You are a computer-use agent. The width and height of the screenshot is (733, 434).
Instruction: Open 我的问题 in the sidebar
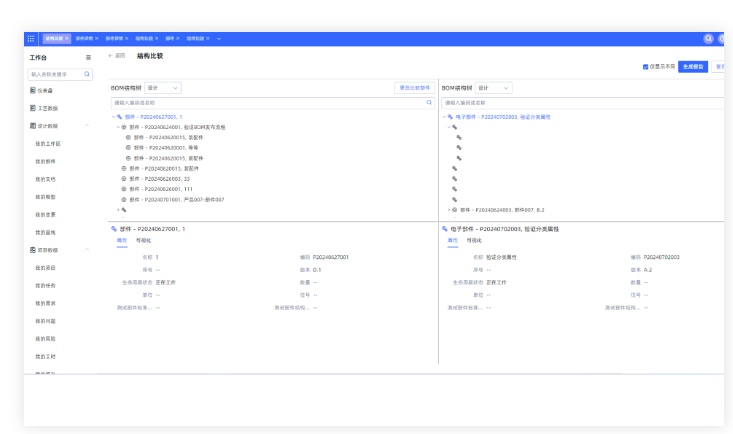[45, 321]
